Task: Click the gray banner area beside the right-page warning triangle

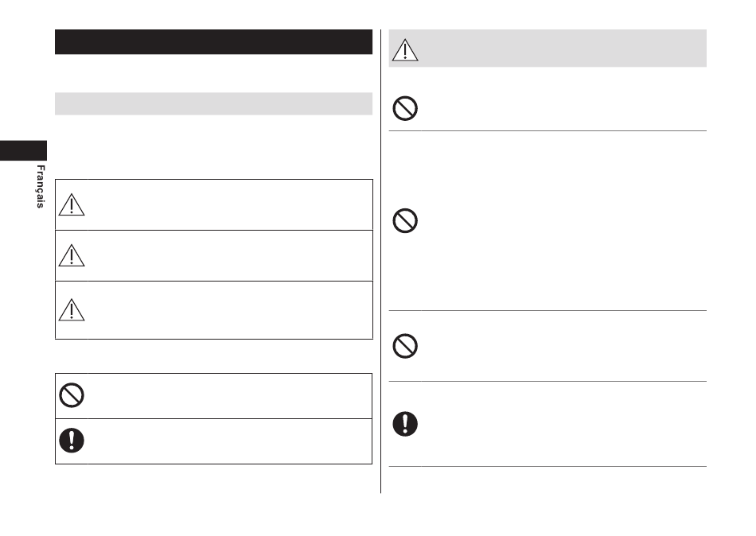Action: pos(564,49)
